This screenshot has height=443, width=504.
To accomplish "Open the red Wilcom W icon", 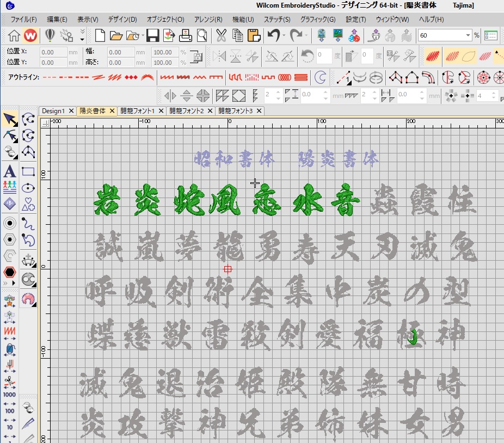I will (30, 35).
